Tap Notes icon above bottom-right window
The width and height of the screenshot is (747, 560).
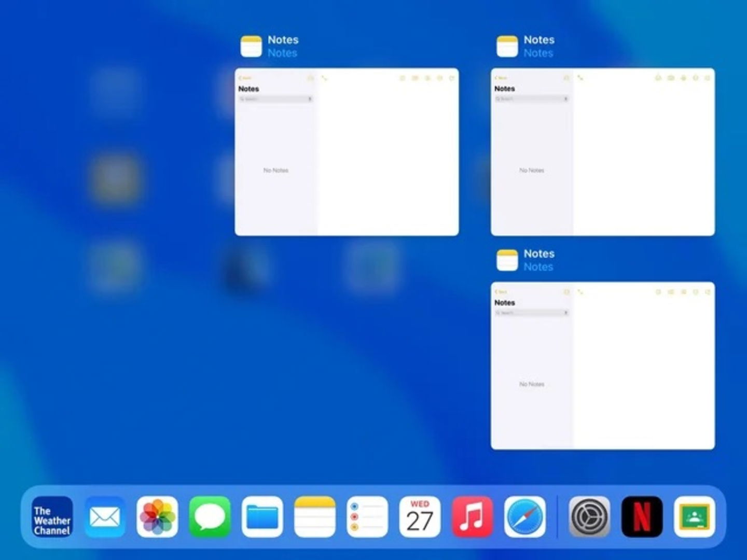[x=507, y=260]
